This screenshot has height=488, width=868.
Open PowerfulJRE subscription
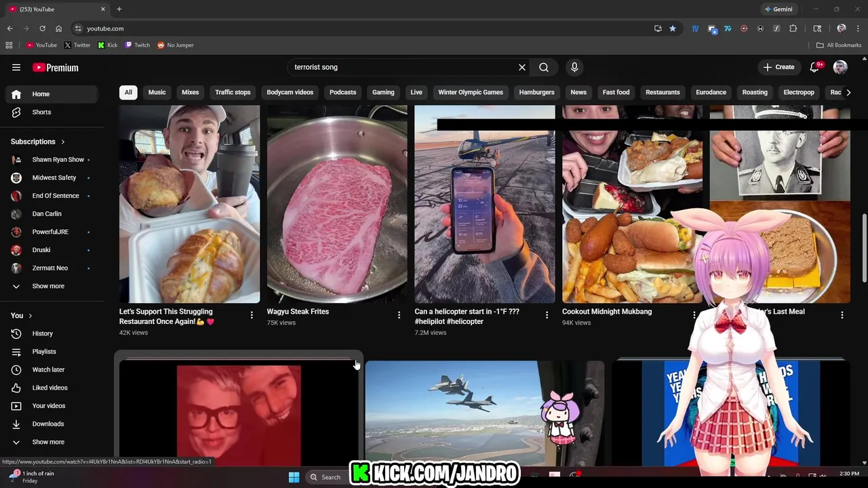pos(52,232)
